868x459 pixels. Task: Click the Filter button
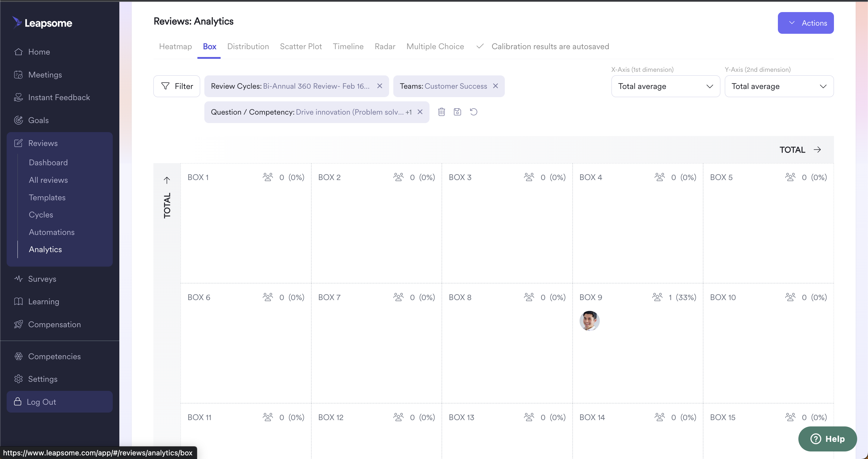[177, 86]
